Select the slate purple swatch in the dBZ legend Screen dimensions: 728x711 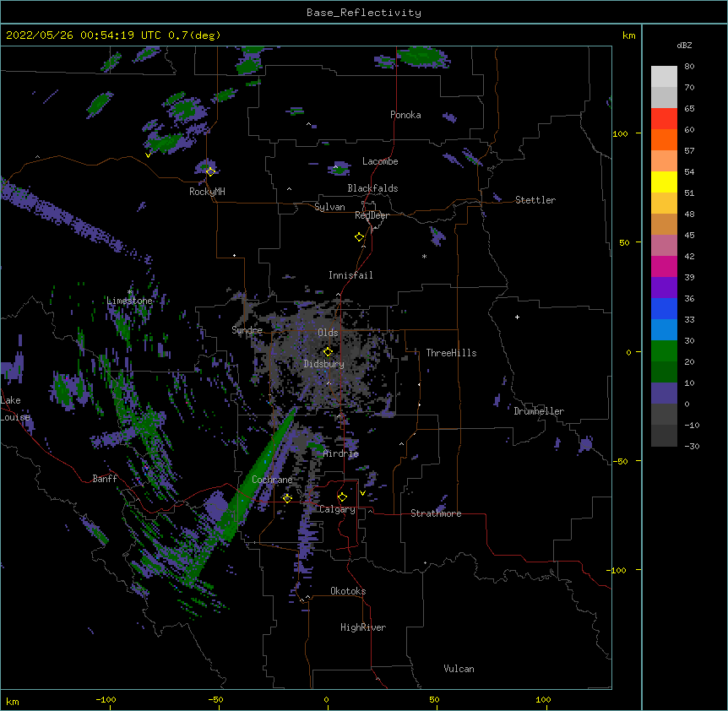click(x=664, y=393)
